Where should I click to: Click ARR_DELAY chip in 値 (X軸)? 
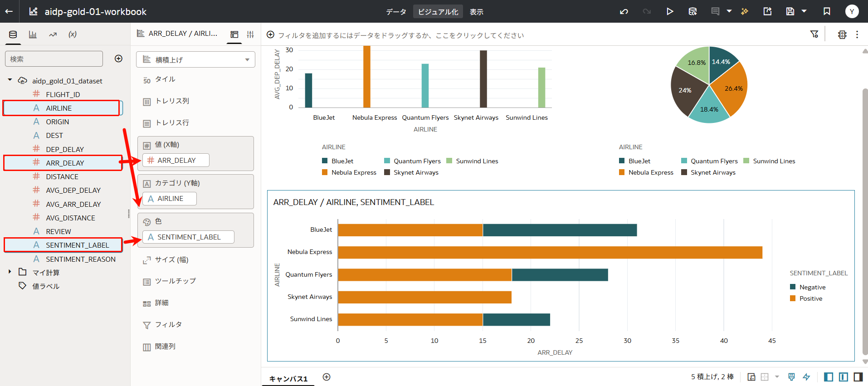(176, 160)
